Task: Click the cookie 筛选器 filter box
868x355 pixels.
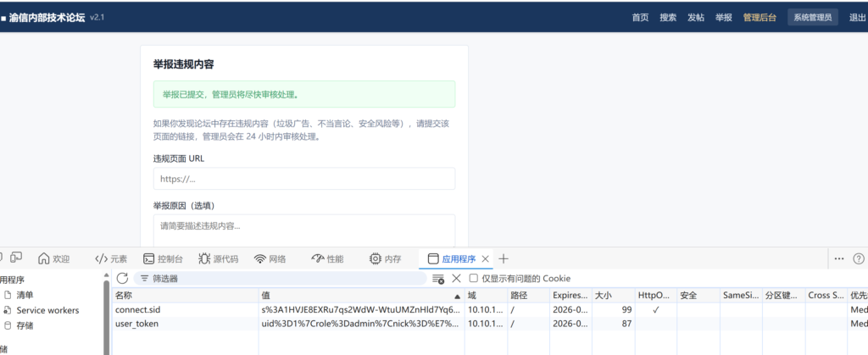Action: tap(280, 279)
